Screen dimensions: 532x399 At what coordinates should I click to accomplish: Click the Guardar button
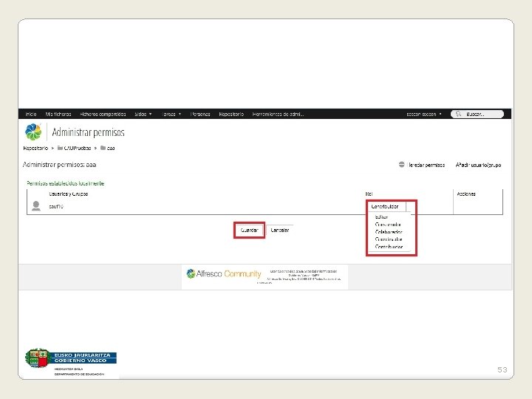coord(250,230)
